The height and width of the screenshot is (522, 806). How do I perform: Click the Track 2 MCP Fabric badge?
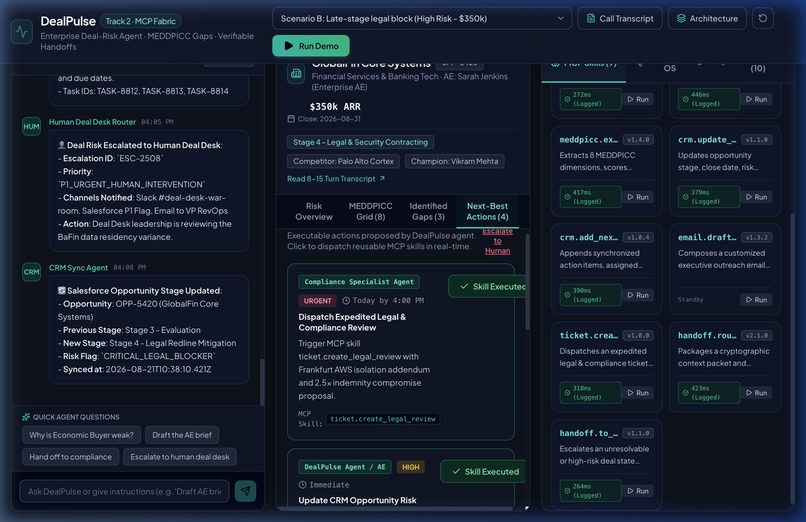(140, 21)
